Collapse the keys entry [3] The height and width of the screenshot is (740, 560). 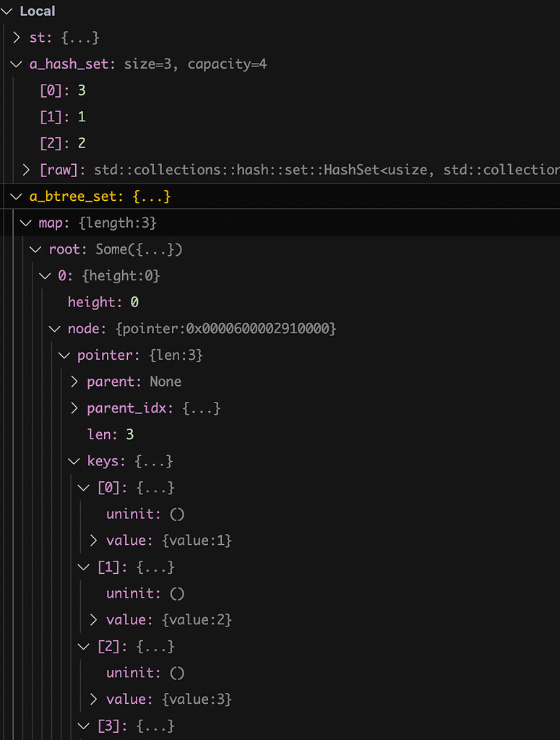tap(82, 726)
